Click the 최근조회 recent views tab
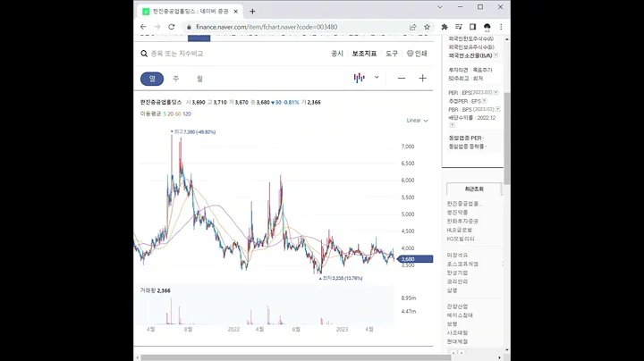 [x=474, y=189]
